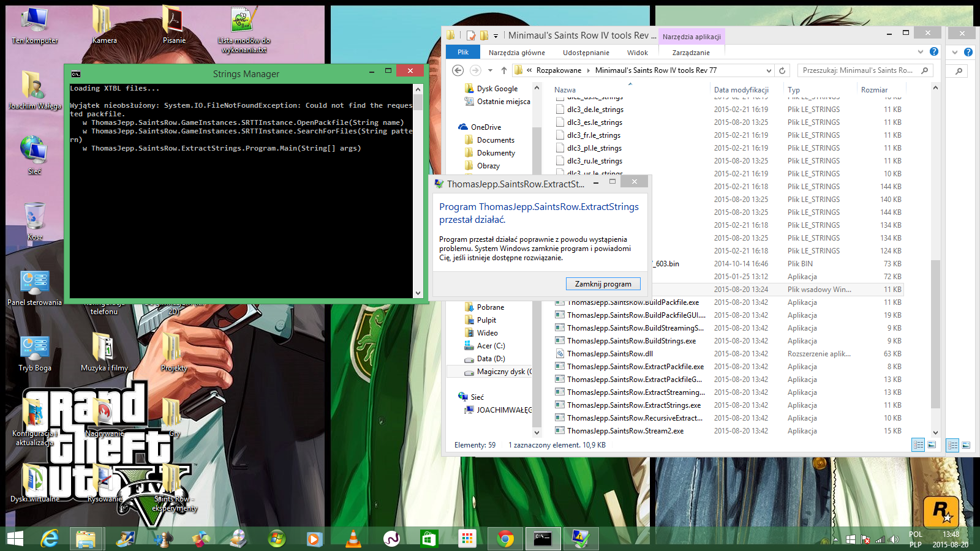This screenshot has height=551, width=980.
Task: Switch to details view in status bar
Action: point(918,445)
